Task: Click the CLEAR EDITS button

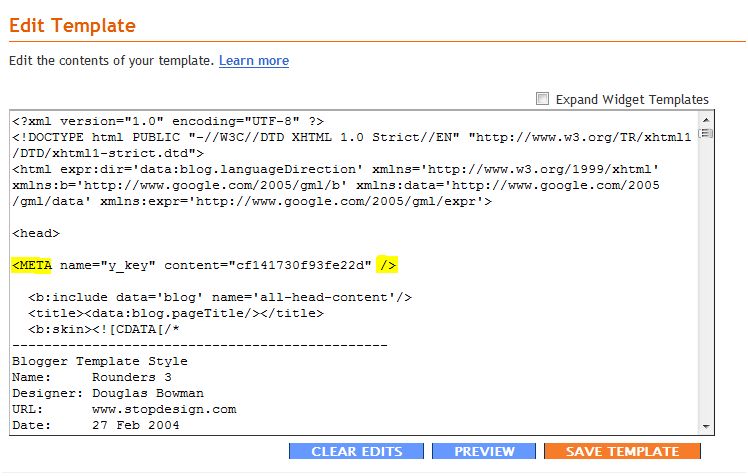Action: pos(356,451)
